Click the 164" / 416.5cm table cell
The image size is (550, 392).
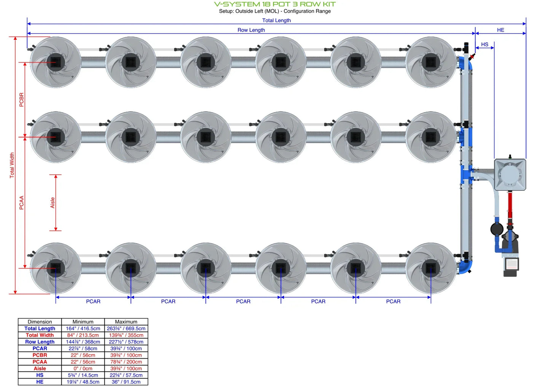click(83, 329)
